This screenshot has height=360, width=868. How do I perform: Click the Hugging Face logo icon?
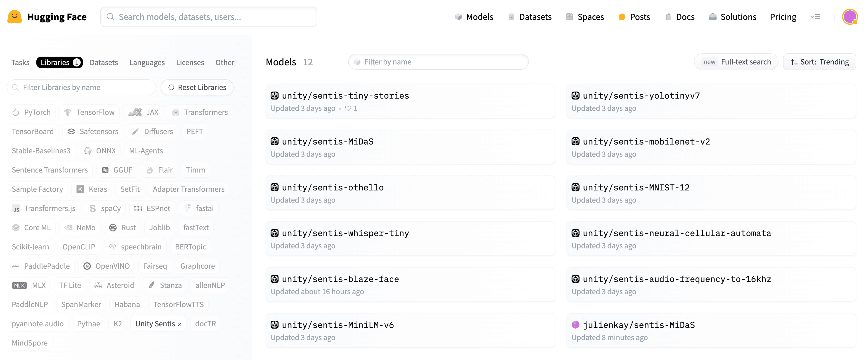[x=14, y=17]
